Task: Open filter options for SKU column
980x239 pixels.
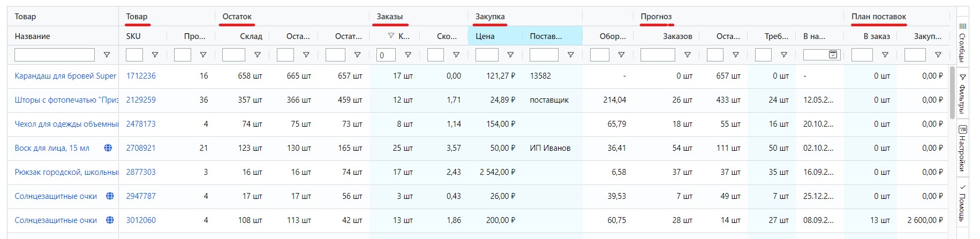Action: pyautogui.click(x=155, y=55)
